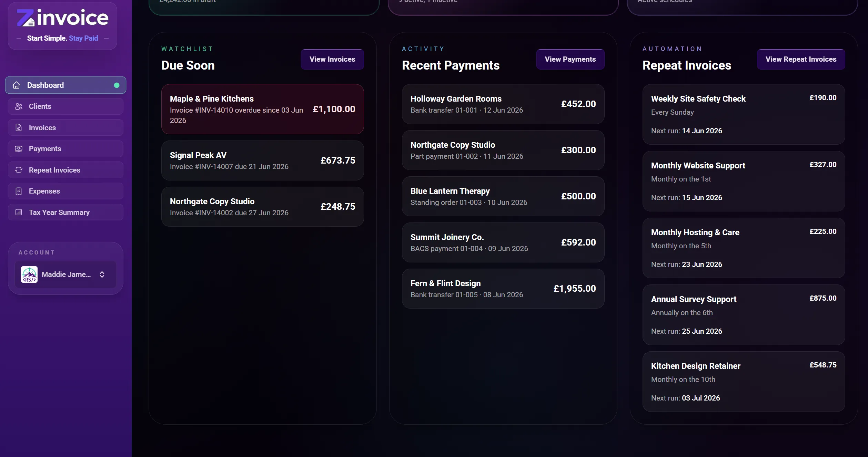This screenshot has height=457, width=868.
Task: Click the View Repeat Invoices button
Action: point(801,59)
